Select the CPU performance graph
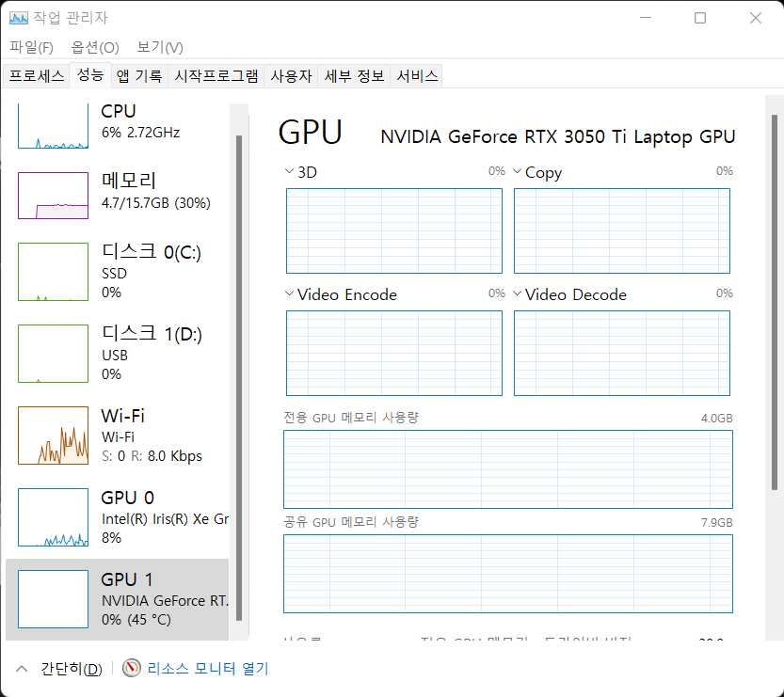 pyautogui.click(x=53, y=125)
